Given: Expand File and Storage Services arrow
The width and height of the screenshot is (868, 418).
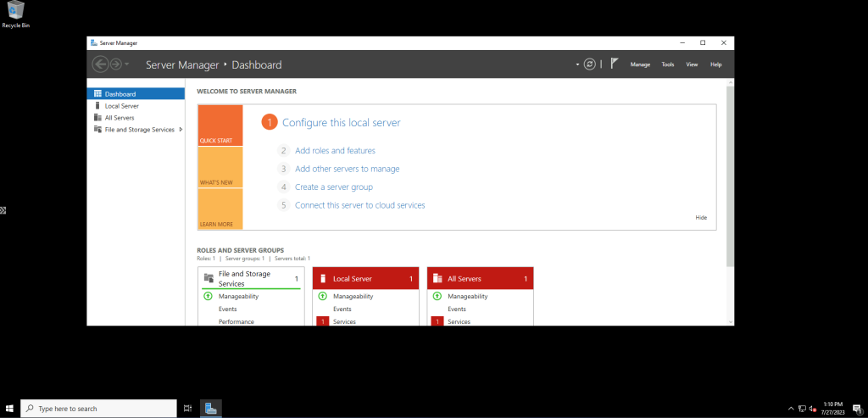Looking at the screenshot, I should (x=181, y=130).
